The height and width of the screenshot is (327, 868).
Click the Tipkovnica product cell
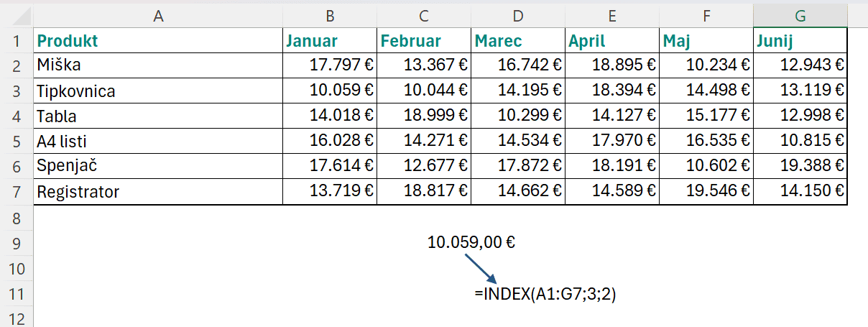[x=158, y=91]
